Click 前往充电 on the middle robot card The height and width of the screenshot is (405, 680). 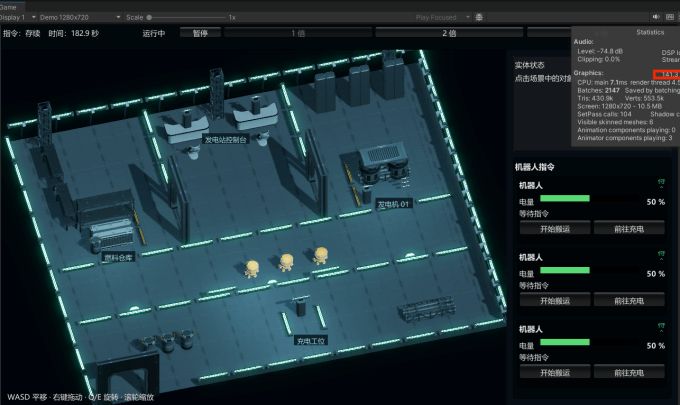pyautogui.click(x=629, y=300)
